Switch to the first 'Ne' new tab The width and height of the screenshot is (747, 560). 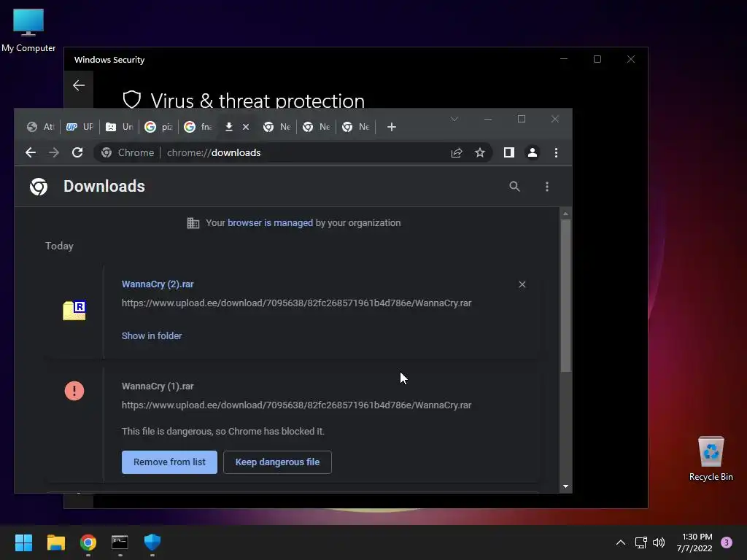(x=276, y=127)
